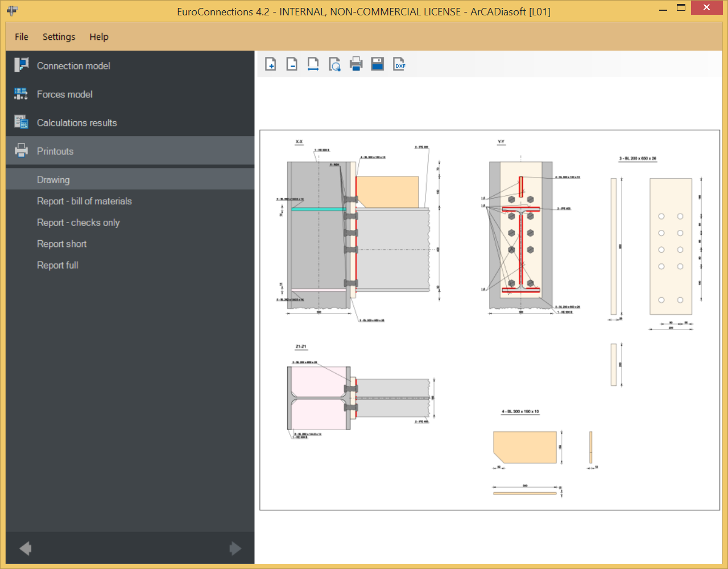Close the EuroConnections window
This screenshot has width=728, height=569.
706,9
